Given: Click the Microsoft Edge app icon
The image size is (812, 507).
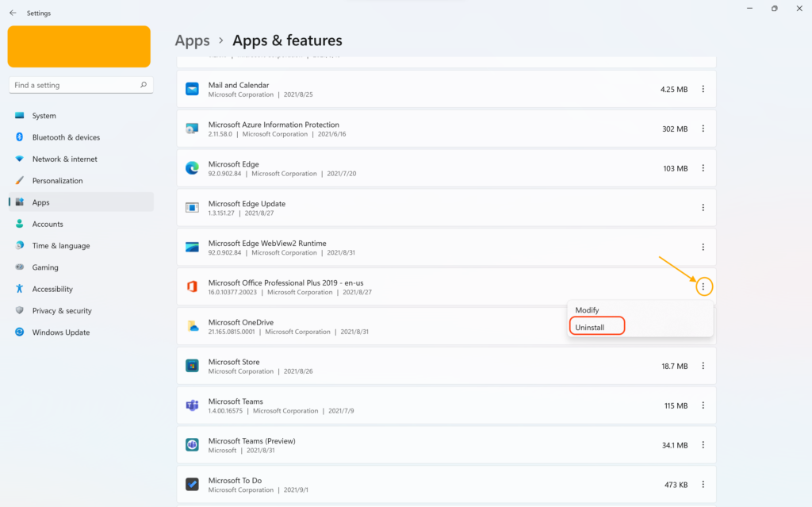Looking at the screenshot, I should click(x=192, y=168).
